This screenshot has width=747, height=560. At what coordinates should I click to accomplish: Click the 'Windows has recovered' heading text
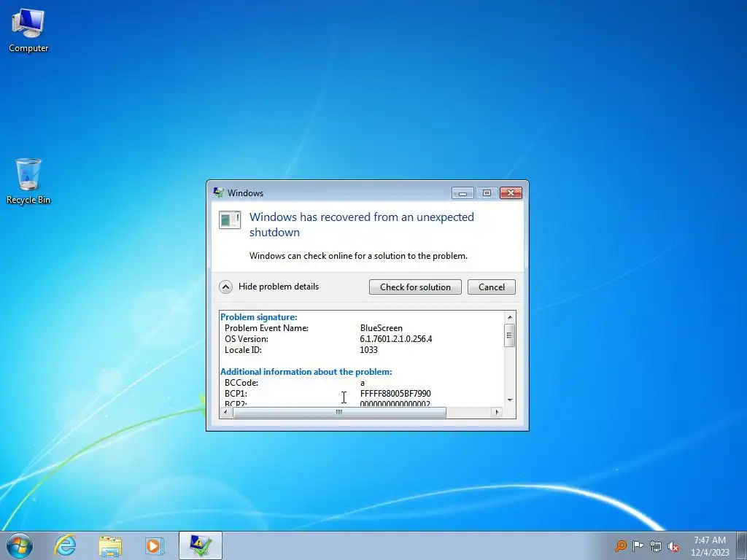(x=362, y=225)
